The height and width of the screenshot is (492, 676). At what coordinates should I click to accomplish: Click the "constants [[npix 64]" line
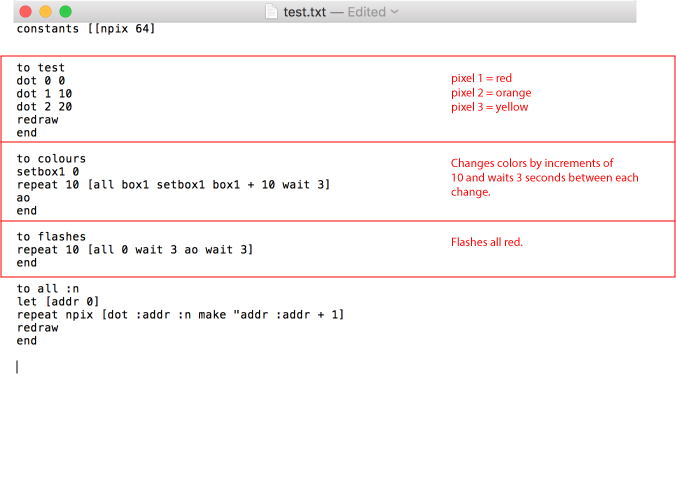pyautogui.click(x=86, y=28)
